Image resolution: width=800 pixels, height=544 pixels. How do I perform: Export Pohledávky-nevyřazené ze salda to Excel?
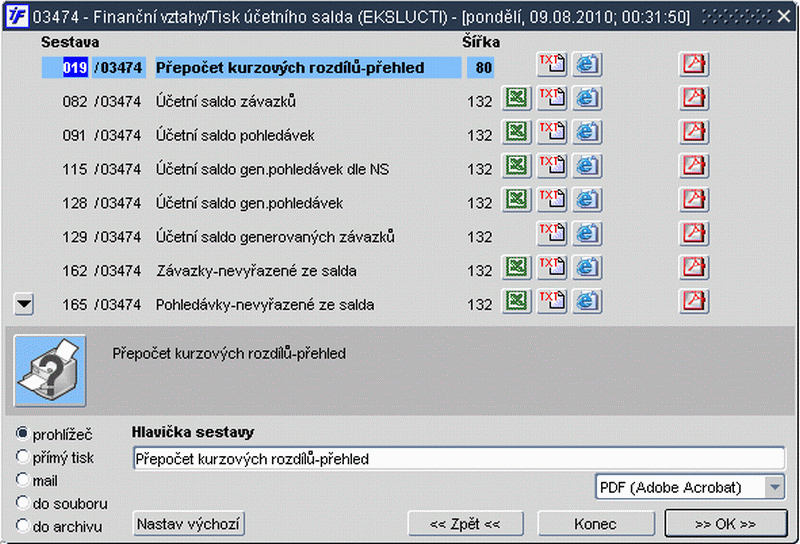pyautogui.click(x=517, y=301)
